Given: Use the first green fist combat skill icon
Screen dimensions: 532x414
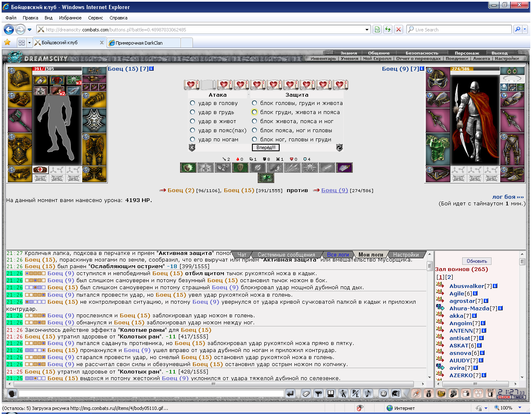Looking at the screenshot, I should [188, 167].
